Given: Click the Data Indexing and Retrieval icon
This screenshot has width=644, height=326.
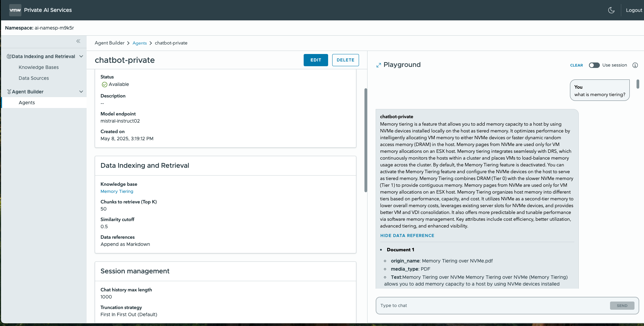Looking at the screenshot, I should click(x=9, y=56).
